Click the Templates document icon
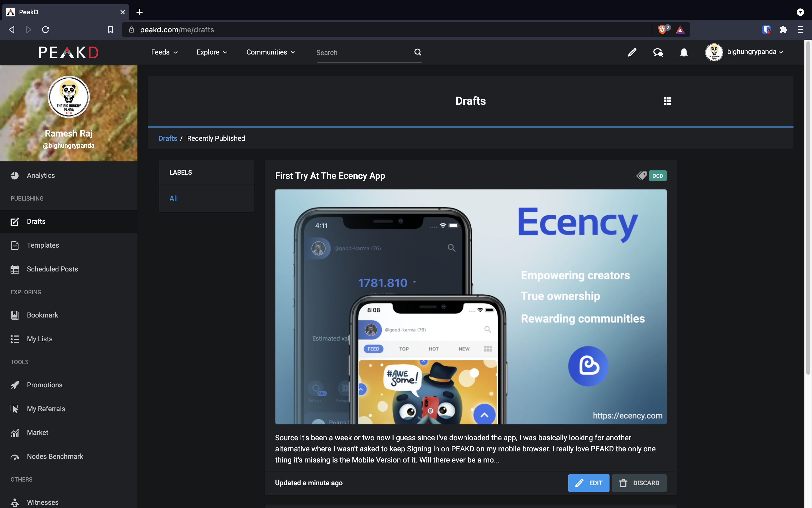Image resolution: width=812 pixels, height=508 pixels. [x=15, y=245]
